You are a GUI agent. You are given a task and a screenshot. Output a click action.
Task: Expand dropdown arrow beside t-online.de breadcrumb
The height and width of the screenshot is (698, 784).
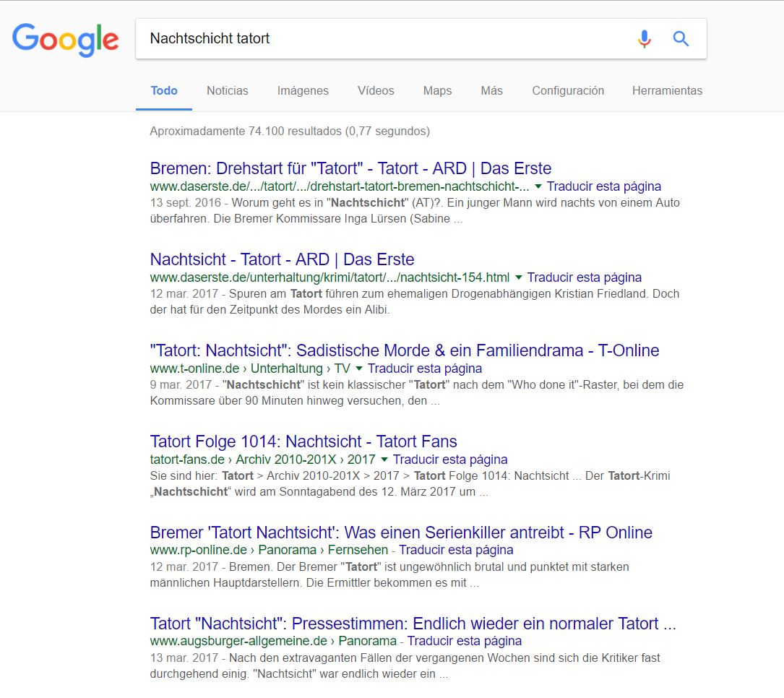point(358,369)
